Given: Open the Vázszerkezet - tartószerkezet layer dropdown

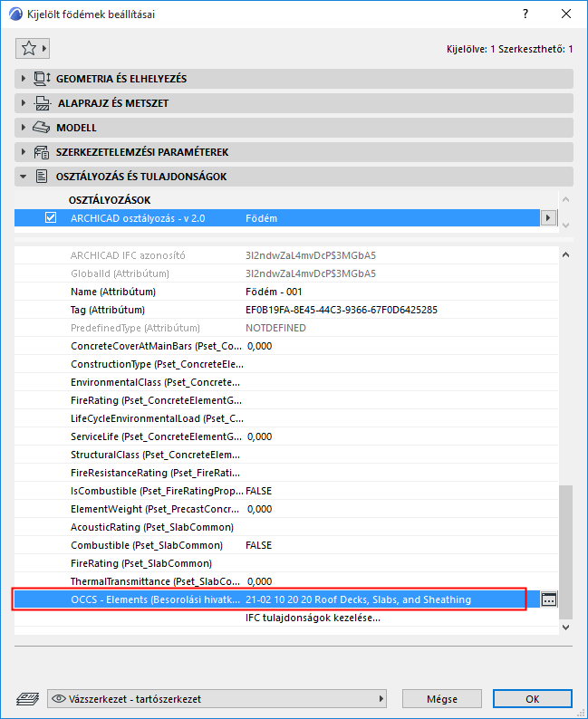Looking at the screenshot, I should (217, 699).
